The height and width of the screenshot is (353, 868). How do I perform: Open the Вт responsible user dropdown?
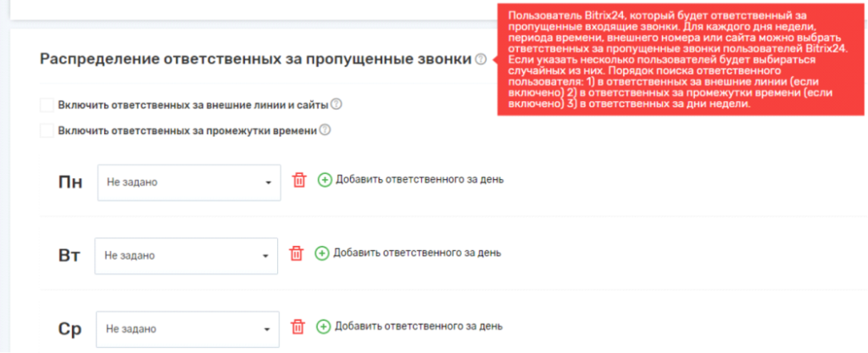[186, 255]
